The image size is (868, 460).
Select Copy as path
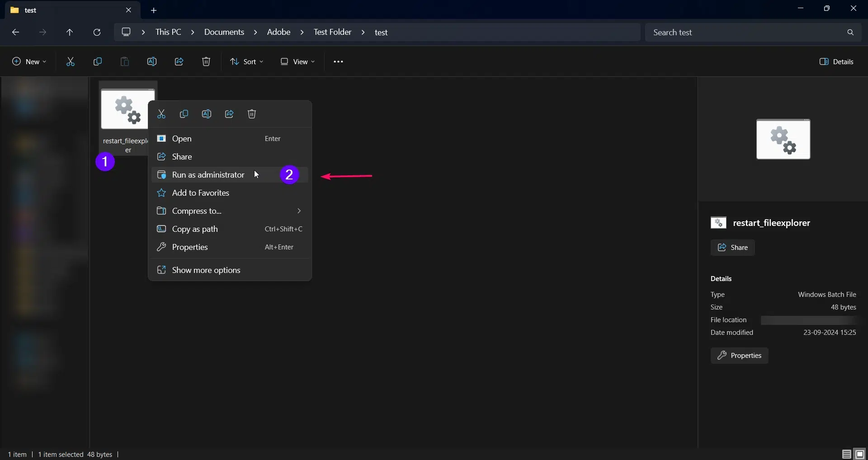click(x=230, y=229)
